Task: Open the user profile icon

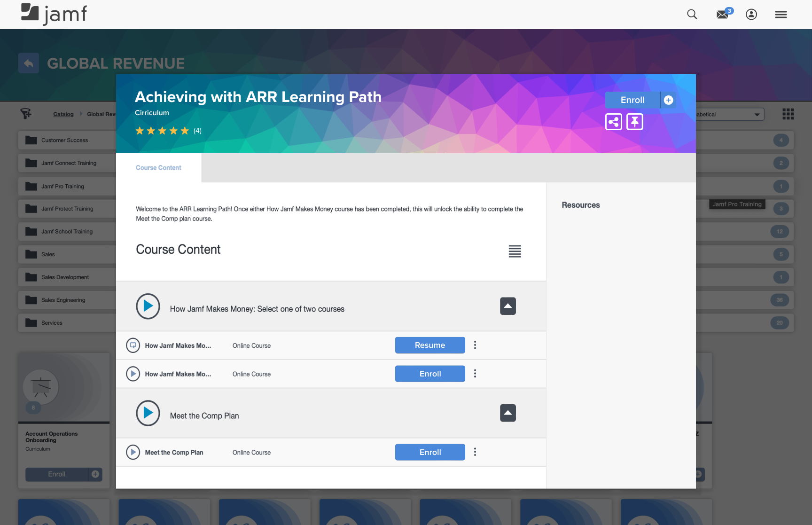Action: (751, 15)
